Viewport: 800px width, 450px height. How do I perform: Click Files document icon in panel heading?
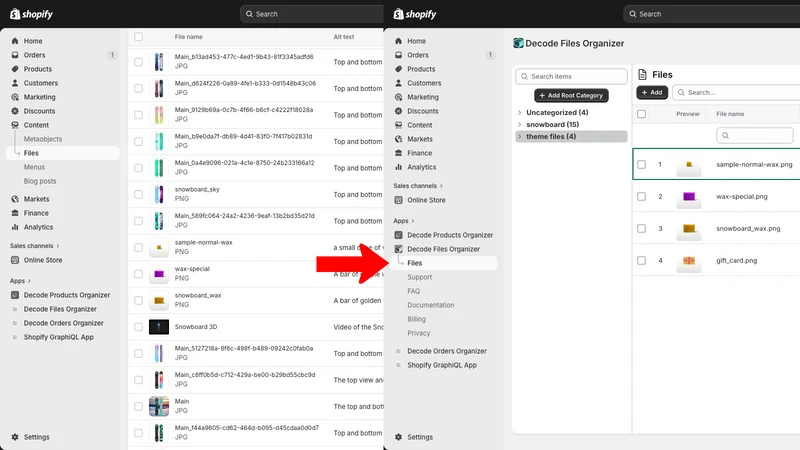(642, 74)
